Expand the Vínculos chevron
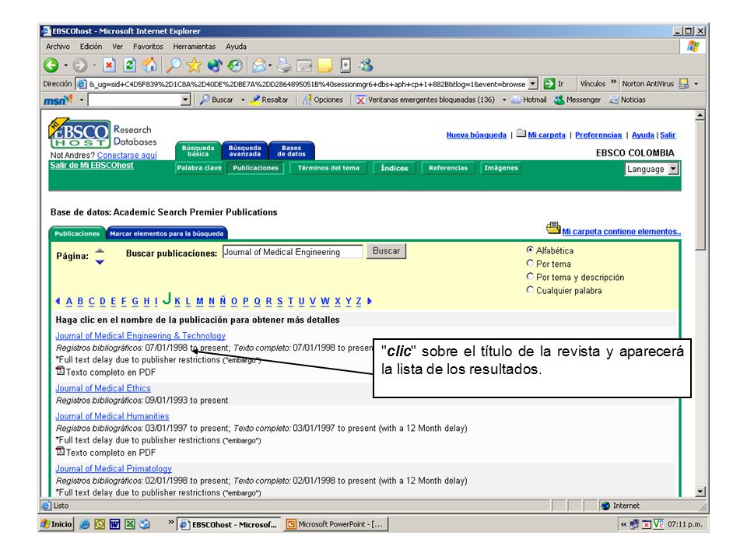Screen dimensions: 747x560 (x=614, y=82)
